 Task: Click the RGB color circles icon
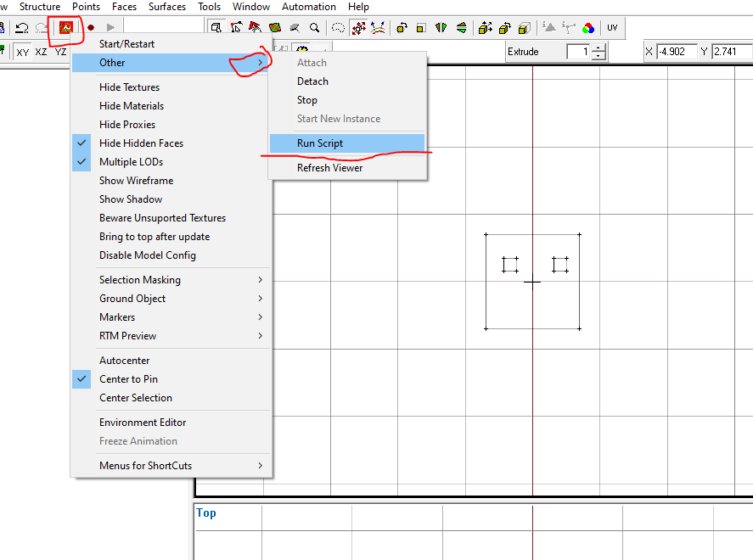pos(588,28)
